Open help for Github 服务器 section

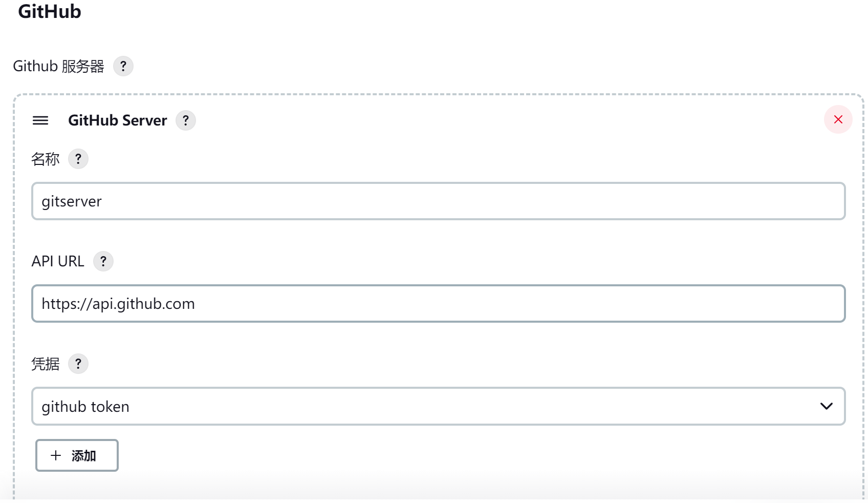point(123,66)
